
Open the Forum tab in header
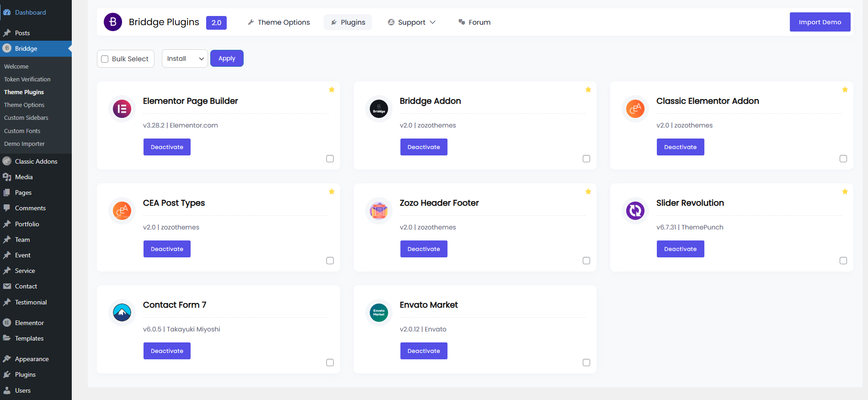click(474, 22)
